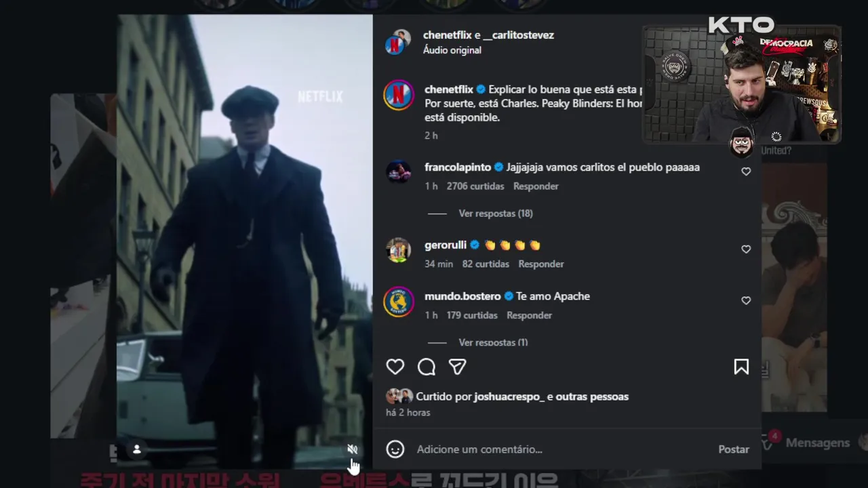Expand Ver respostas (18)

click(496, 213)
